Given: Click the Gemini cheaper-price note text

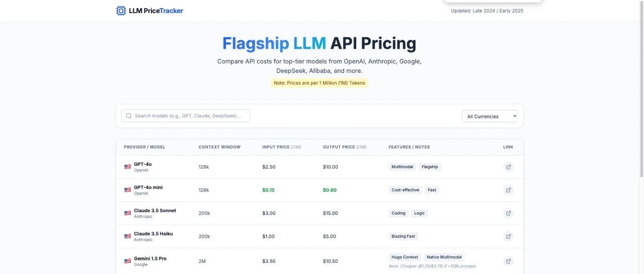Looking at the screenshot, I should coord(432,266).
